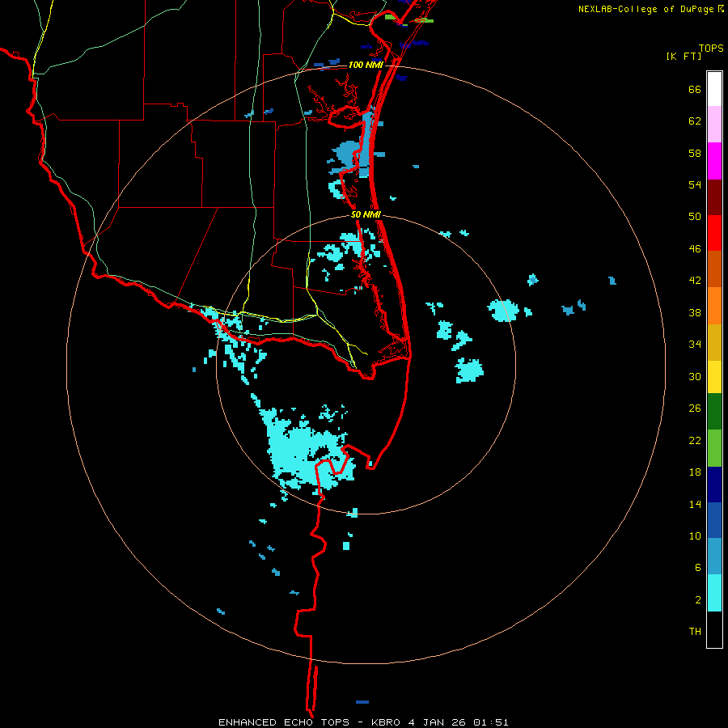Image resolution: width=728 pixels, height=728 pixels.
Task: Click the 4 JAN 26 01:51 timestamp
Action: point(459,722)
